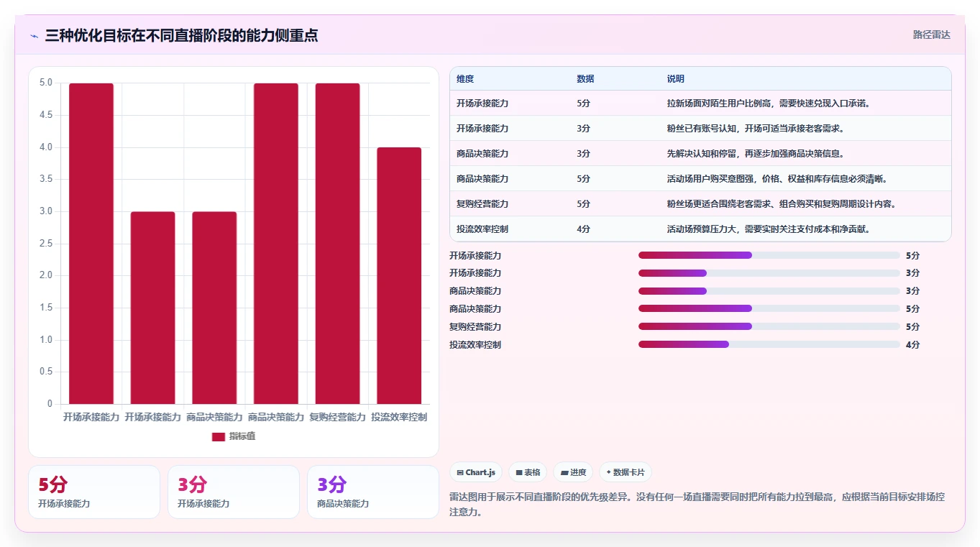Select the Chart.js tag chip
980x547 pixels.
(x=476, y=472)
